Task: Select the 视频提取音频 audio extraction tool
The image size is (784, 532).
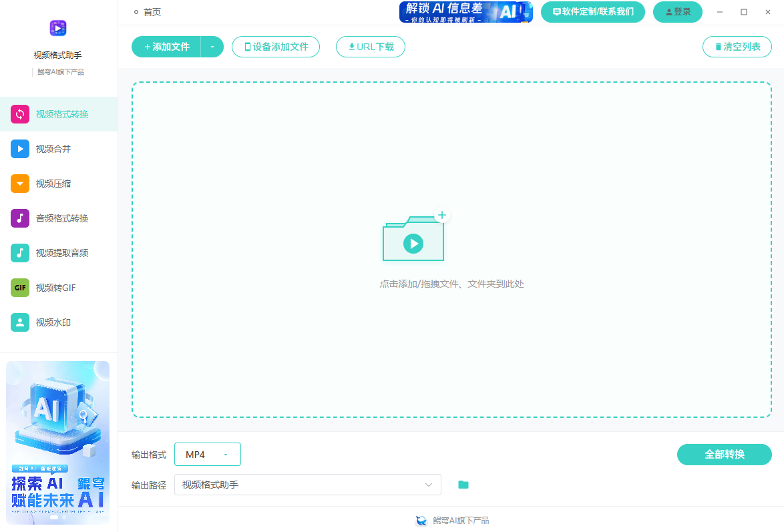Action: tap(58, 252)
